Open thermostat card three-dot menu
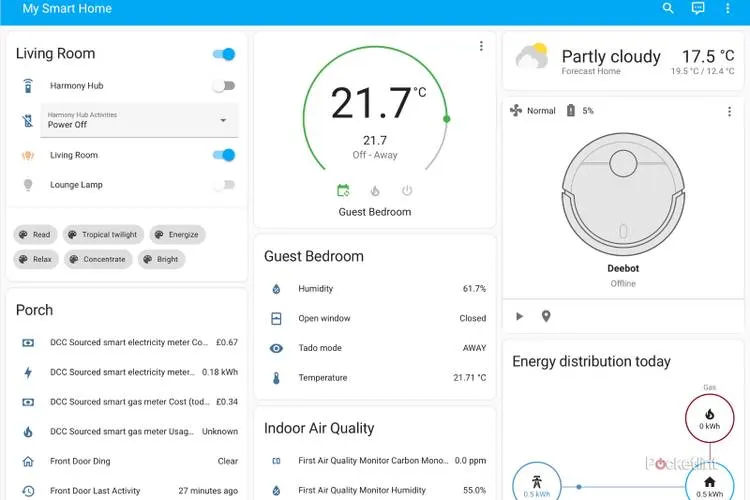The height and width of the screenshot is (500, 750). (x=481, y=46)
